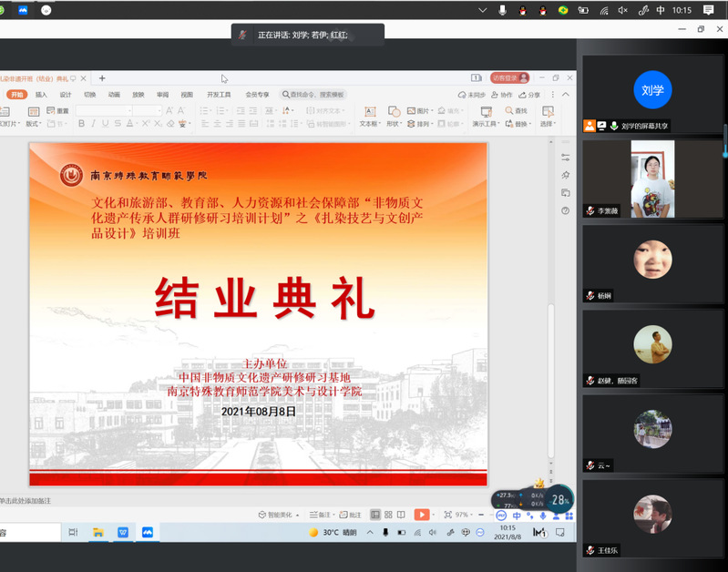Image resolution: width=728 pixels, height=572 pixels.
Task: Click the 重置 (reset) slide button
Action: pyautogui.click(x=57, y=111)
